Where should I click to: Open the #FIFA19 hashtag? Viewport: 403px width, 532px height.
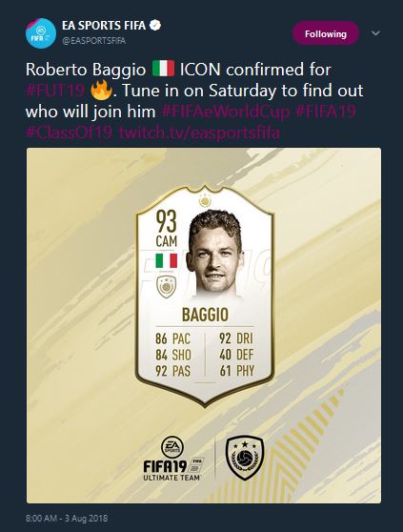point(326,112)
